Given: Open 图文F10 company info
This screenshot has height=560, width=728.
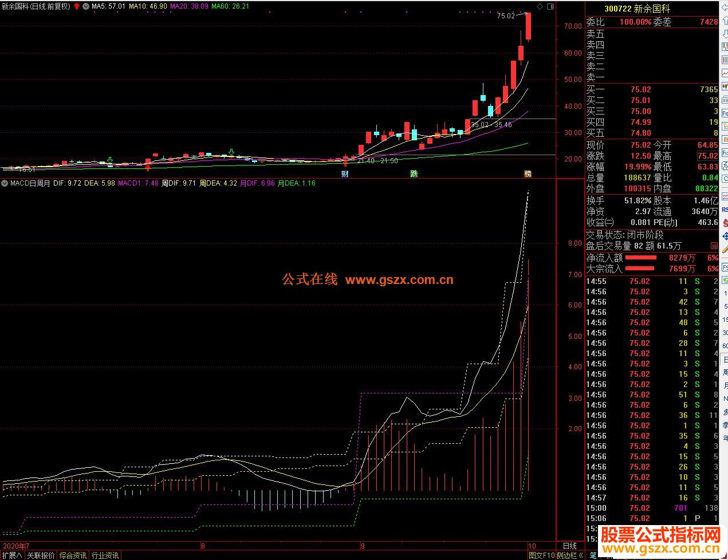Looking at the screenshot, I should (541, 555).
